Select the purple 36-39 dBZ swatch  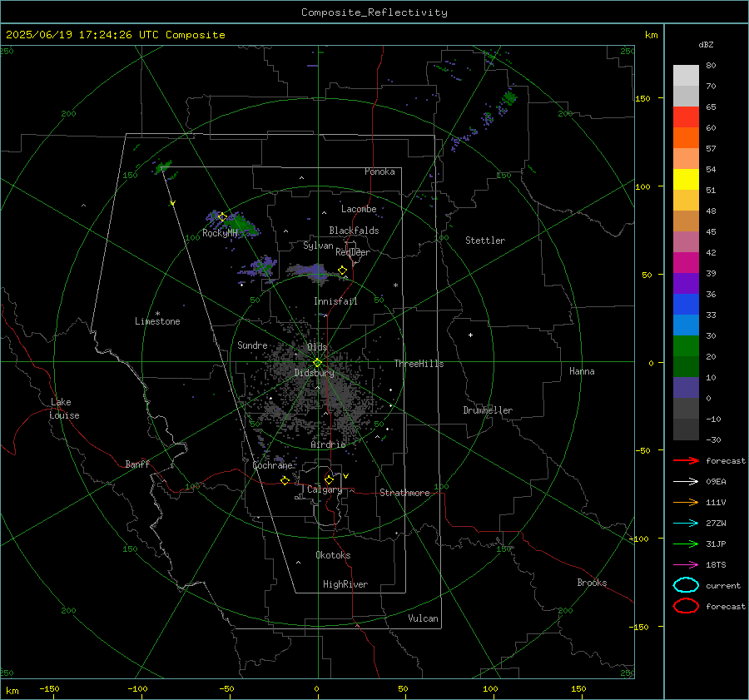686,284
